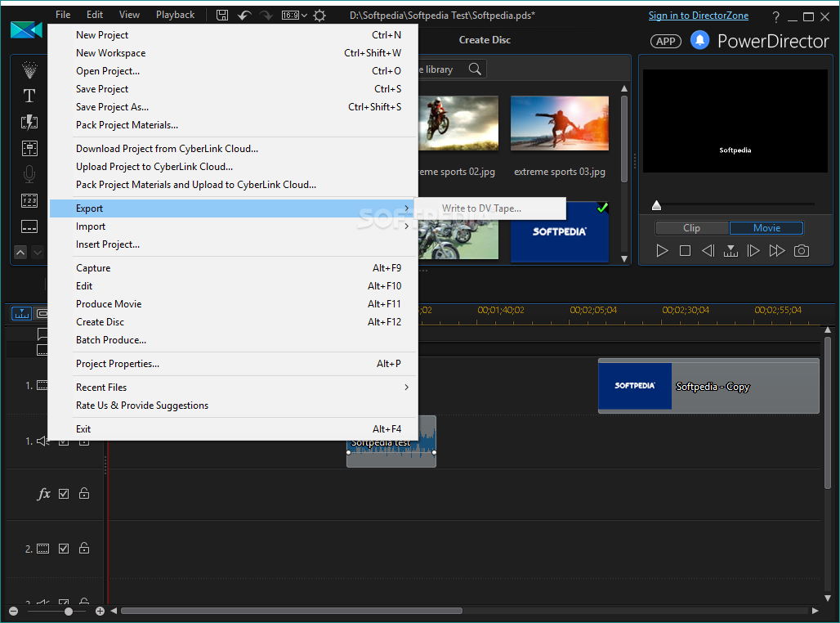Switch preview to Clip mode
The image size is (840, 623).
click(x=691, y=228)
